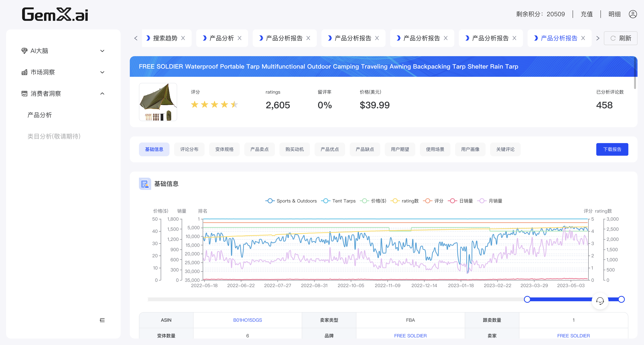Open the FREE SOLDIER seller link
The width and height of the screenshot is (644, 345).
(x=574, y=336)
